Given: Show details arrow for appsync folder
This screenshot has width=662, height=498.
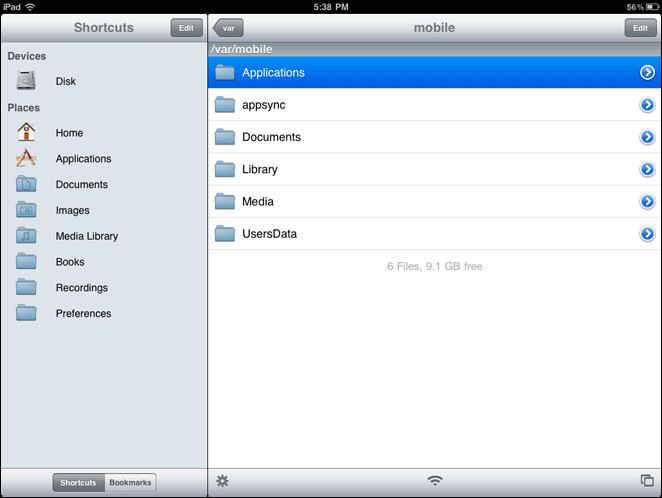Looking at the screenshot, I should [647, 104].
